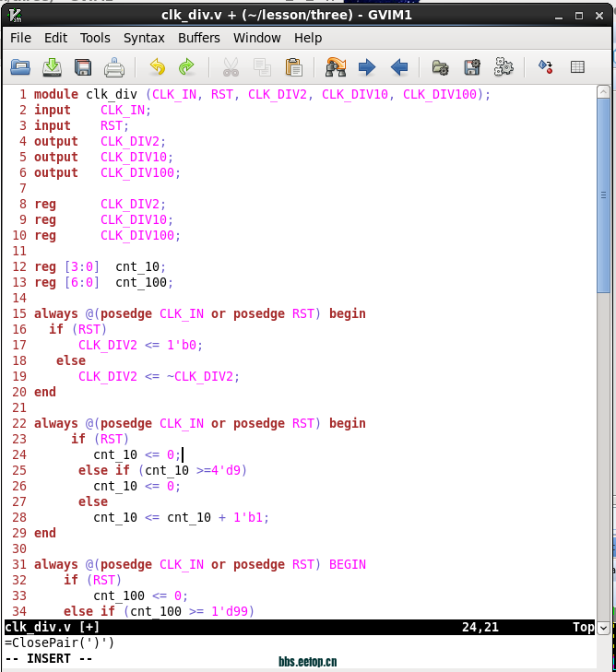Click the Save all files floppy icon

[x=83, y=67]
